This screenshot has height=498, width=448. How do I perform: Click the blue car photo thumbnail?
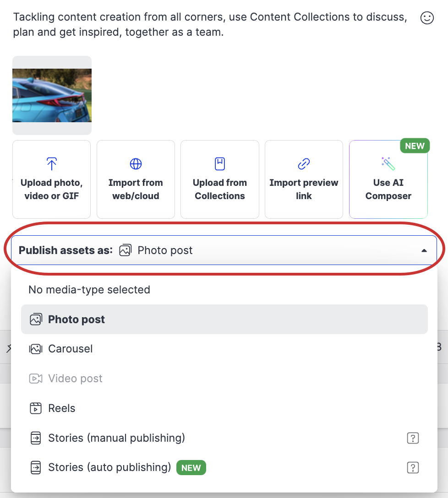pyautogui.click(x=52, y=95)
